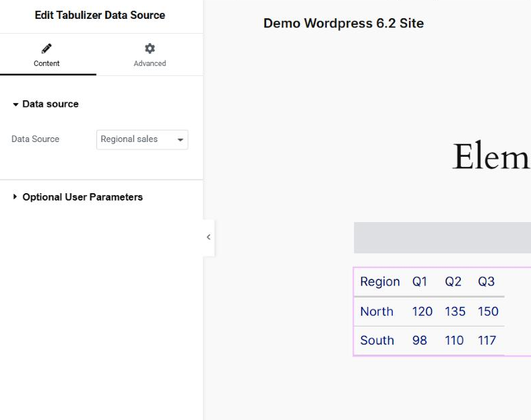Expand Optional User Parameters section
Screen dimensions: 531x420
[77, 197]
